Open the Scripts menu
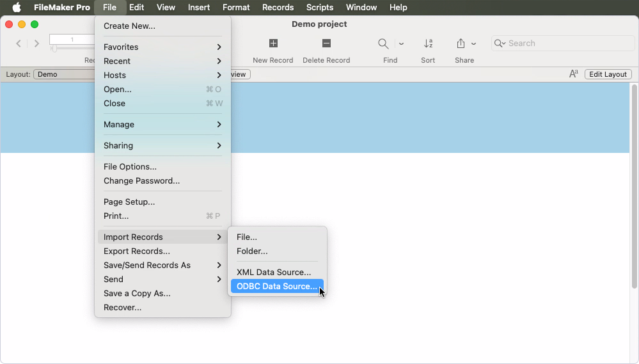639x364 pixels. [x=320, y=7]
